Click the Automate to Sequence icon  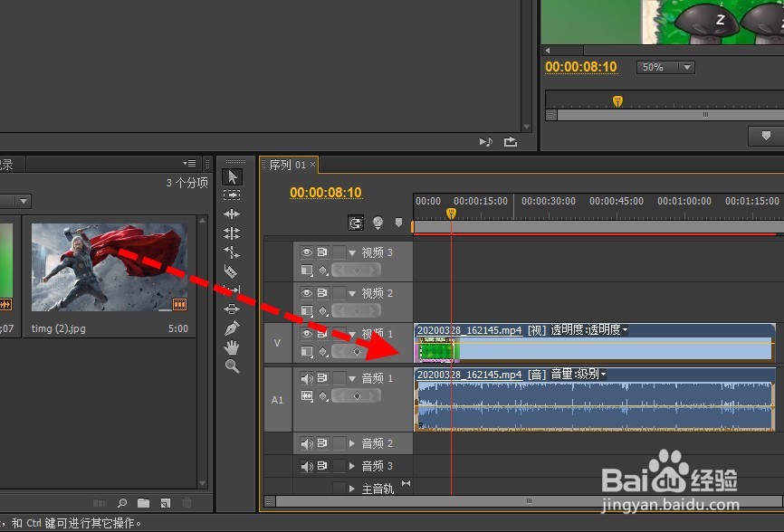pyautogui.click(x=100, y=502)
